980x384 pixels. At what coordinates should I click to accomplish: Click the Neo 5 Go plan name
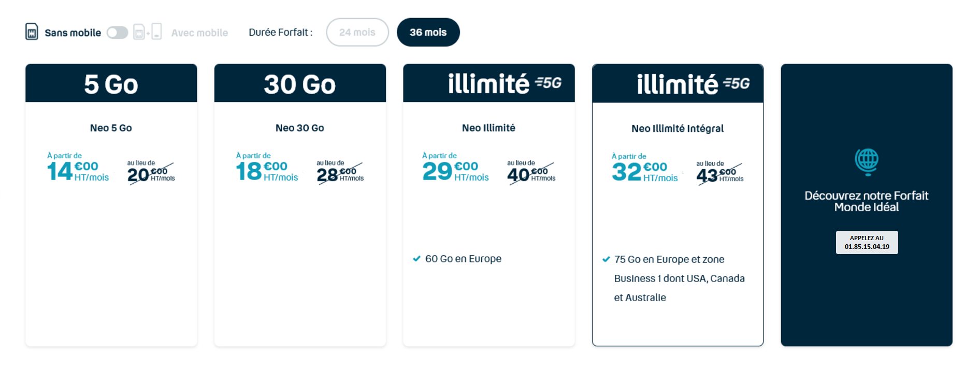click(111, 128)
